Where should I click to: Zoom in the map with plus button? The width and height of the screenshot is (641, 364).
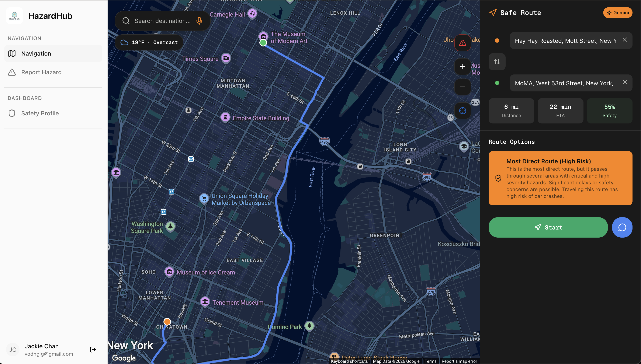click(x=462, y=67)
